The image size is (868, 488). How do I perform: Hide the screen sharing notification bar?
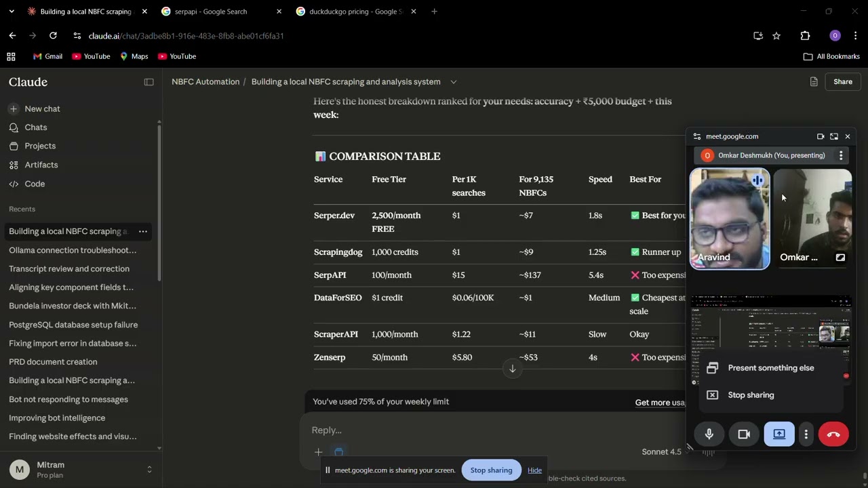pyautogui.click(x=534, y=470)
